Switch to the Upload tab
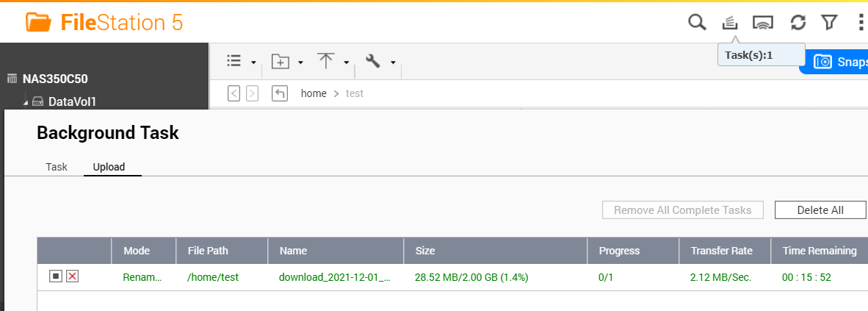Viewport: 868px width, 311px height. point(109,166)
